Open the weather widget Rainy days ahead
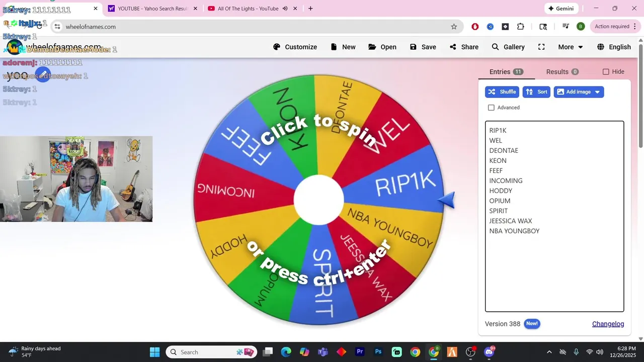Screen dimensions: 644x362 point(35,352)
